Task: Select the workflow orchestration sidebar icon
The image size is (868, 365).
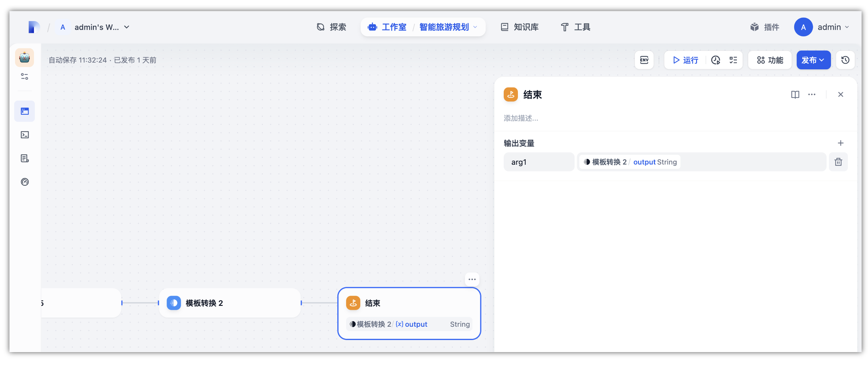Action: tap(25, 111)
